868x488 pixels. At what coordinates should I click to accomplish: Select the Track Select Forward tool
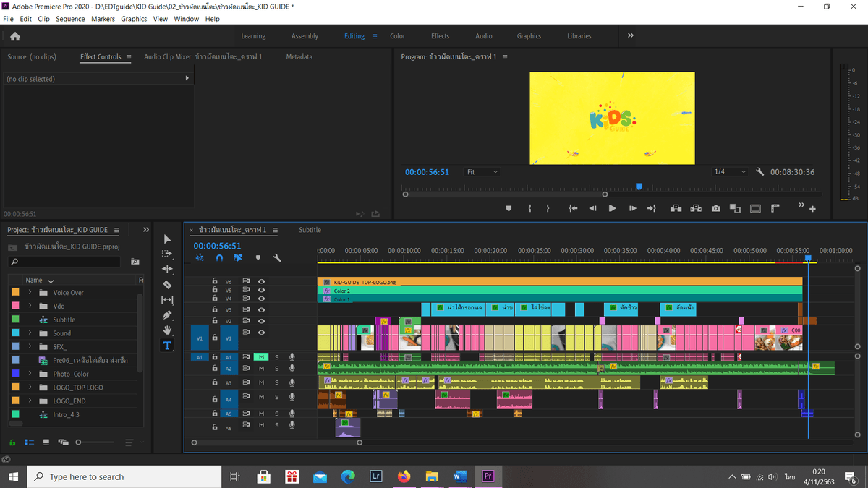167,254
